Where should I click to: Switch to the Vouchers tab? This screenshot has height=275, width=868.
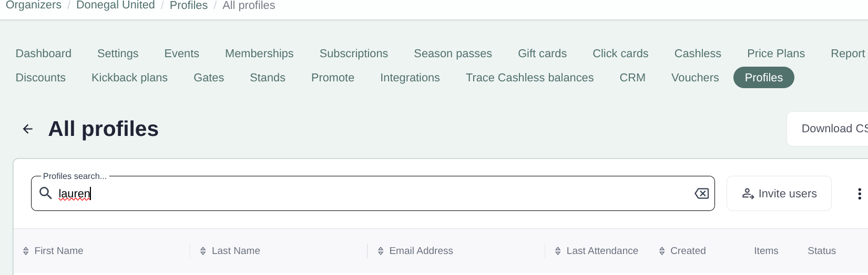click(x=695, y=78)
